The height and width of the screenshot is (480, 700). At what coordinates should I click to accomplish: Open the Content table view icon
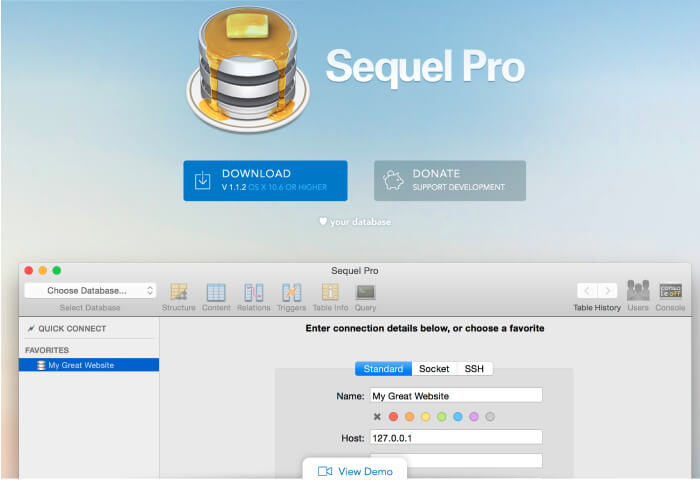(216, 292)
